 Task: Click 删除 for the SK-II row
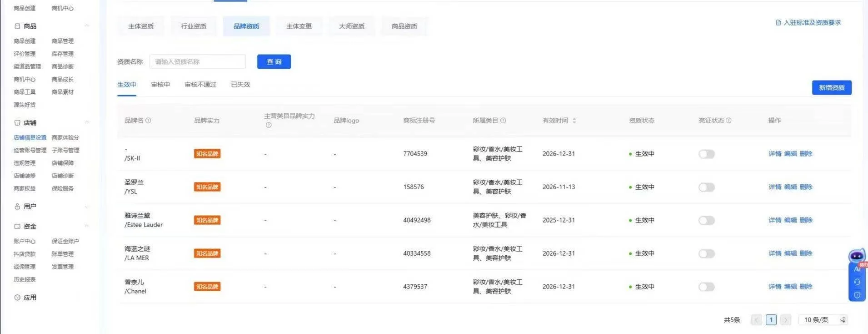click(x=806, y=154)
